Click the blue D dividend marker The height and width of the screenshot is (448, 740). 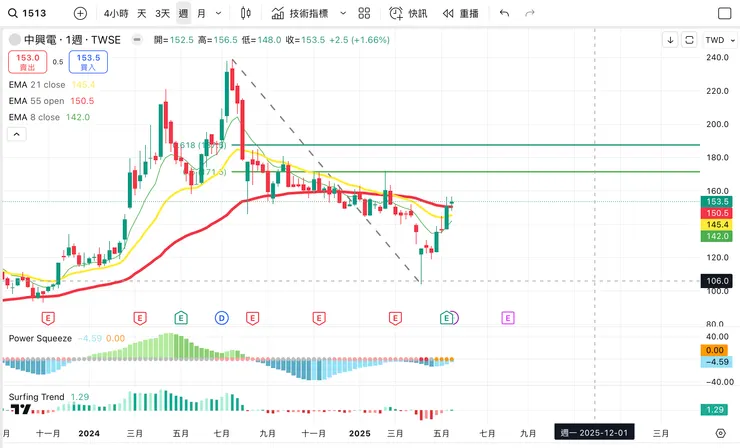222,318
